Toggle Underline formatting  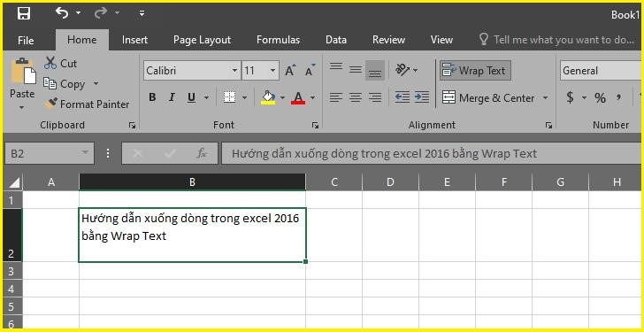pyautogui.click(x=191, y=97)
